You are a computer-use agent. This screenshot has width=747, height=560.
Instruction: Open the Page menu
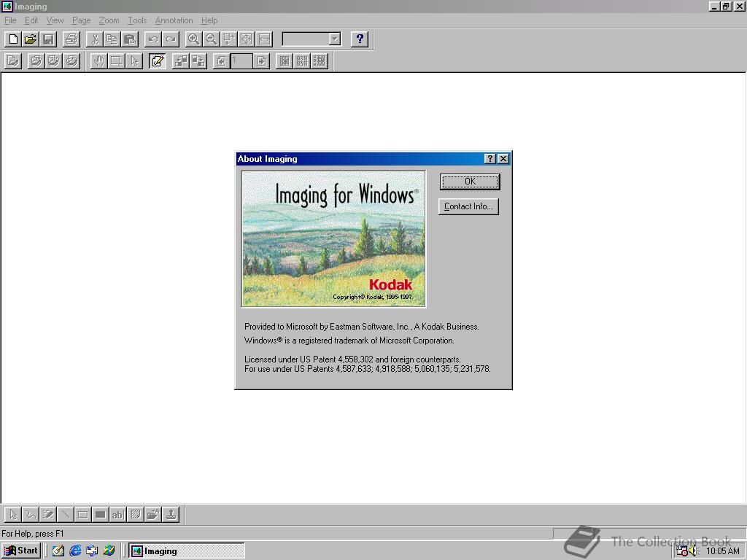point(82,20)
